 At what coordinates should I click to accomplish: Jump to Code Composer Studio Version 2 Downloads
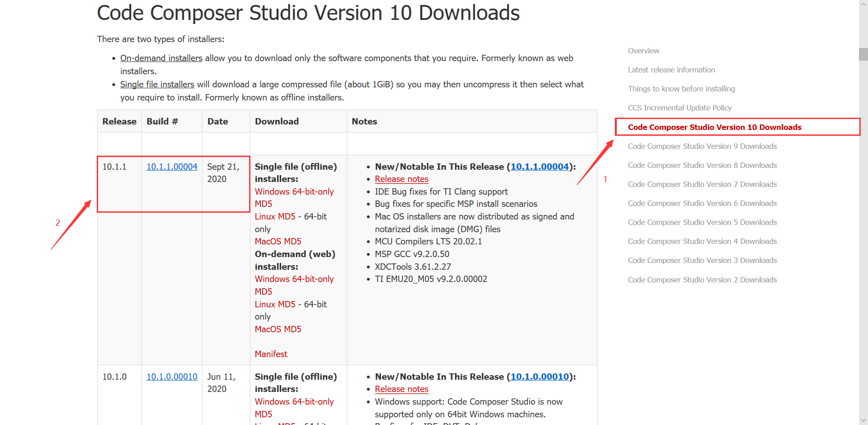702,280
